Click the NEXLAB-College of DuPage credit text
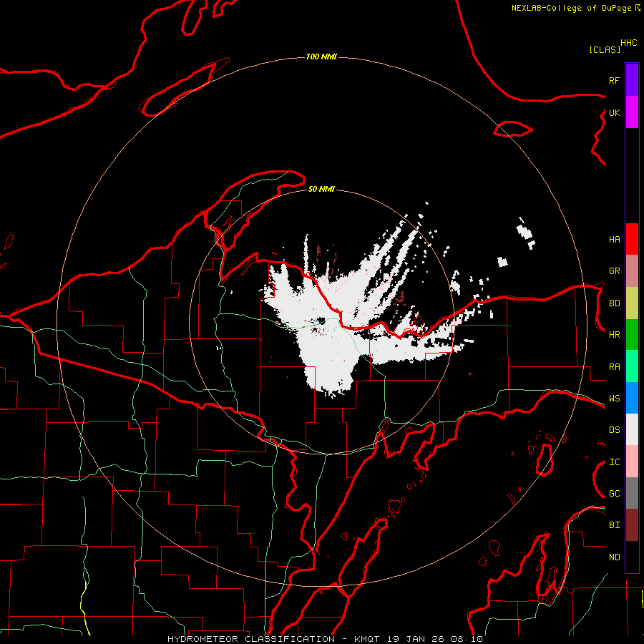The width and height of the screenshot is (644, 644). pyautogui.click(x=571, y=8)
